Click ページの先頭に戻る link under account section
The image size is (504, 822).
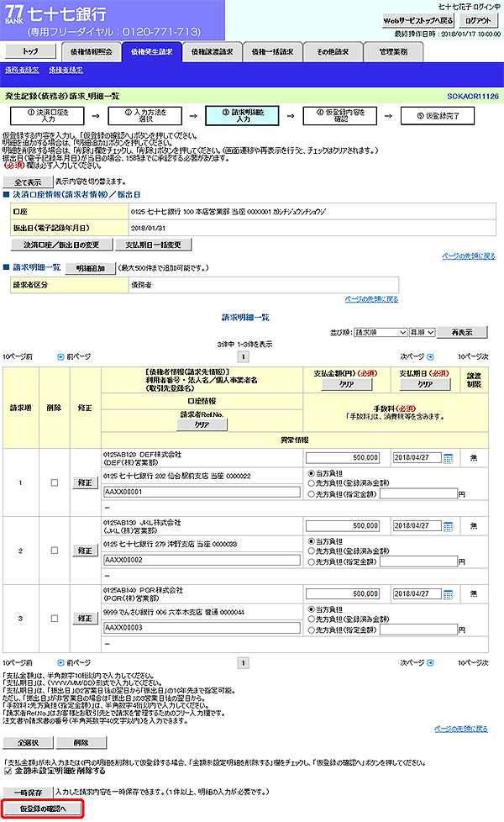pos(469,256)
